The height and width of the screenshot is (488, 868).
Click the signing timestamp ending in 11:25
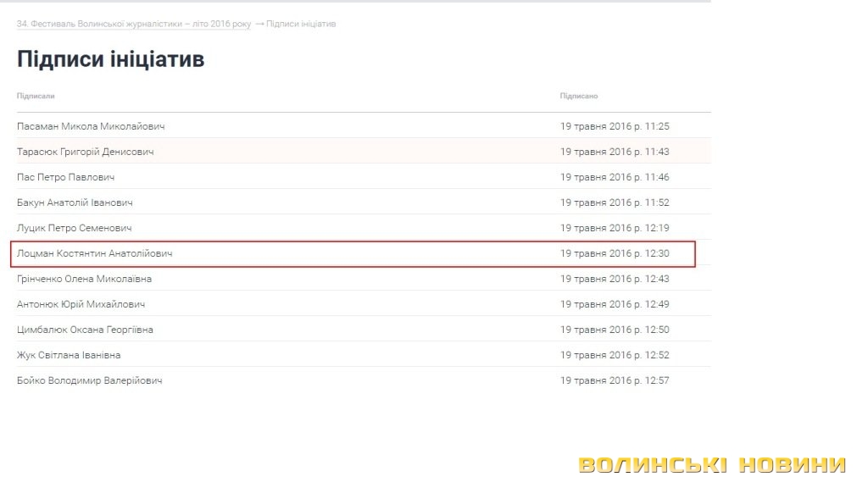615,126
